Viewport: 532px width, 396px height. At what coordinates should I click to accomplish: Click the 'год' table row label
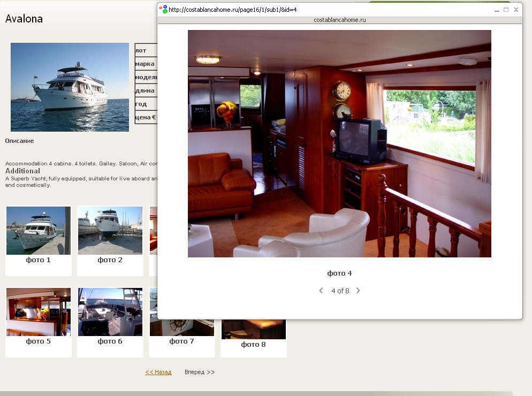tap(141, 104)
